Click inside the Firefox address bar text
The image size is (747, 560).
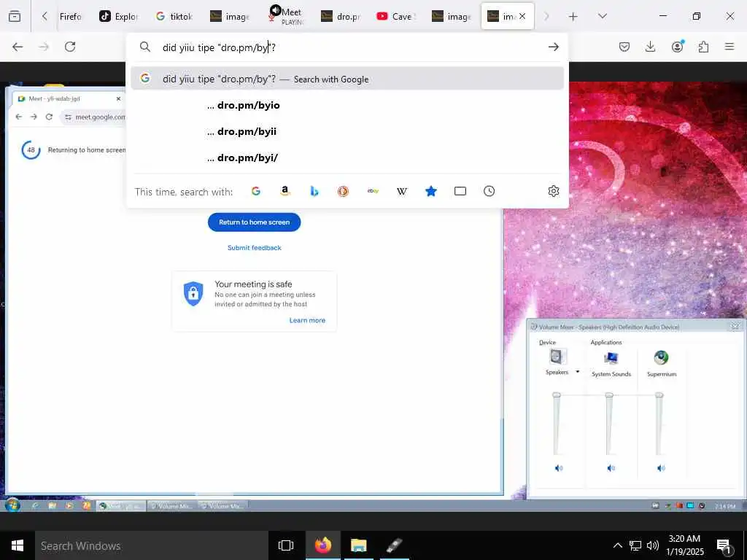coord(219,47)
